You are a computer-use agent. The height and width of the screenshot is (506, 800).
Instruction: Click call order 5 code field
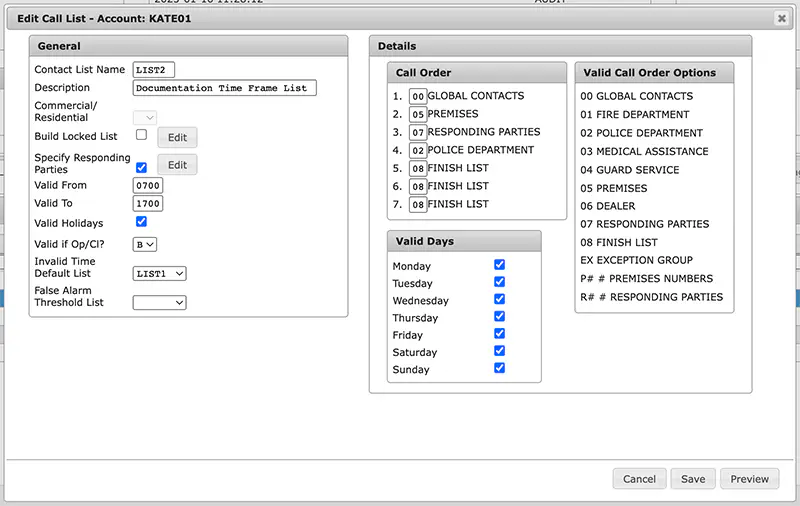click(418, 168)
